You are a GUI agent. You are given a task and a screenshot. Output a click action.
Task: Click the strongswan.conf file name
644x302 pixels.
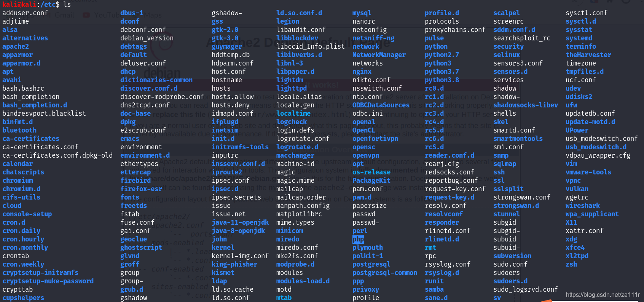tap(522, 197)
